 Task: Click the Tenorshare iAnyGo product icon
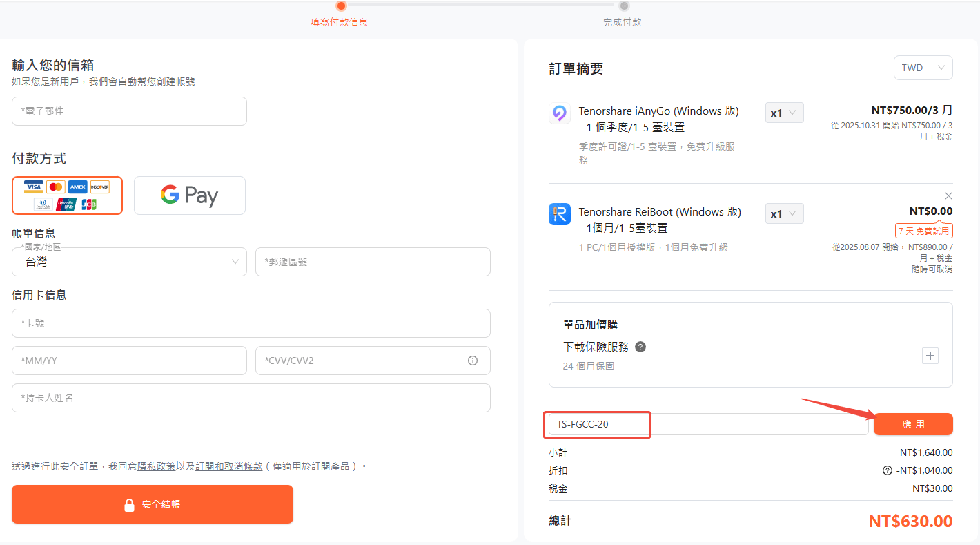(560, 113)
